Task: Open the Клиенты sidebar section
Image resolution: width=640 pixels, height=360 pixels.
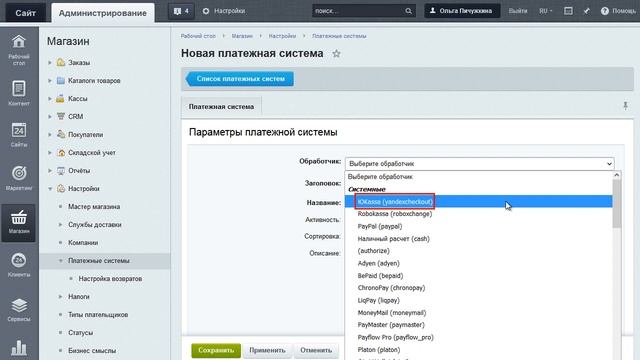Action: [19, 264]
